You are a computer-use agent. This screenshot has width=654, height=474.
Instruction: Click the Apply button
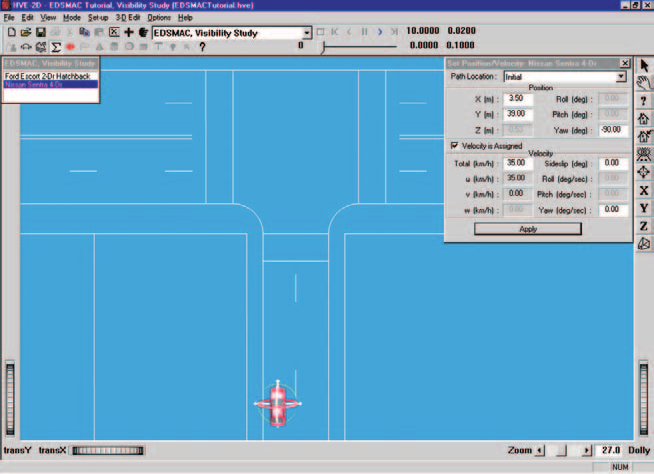(x=528, y=229)
